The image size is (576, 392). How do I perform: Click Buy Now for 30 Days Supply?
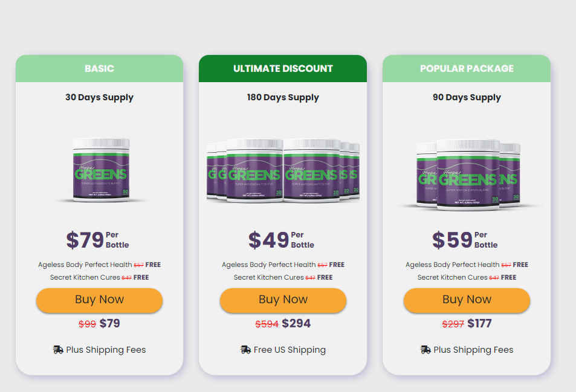100,300
